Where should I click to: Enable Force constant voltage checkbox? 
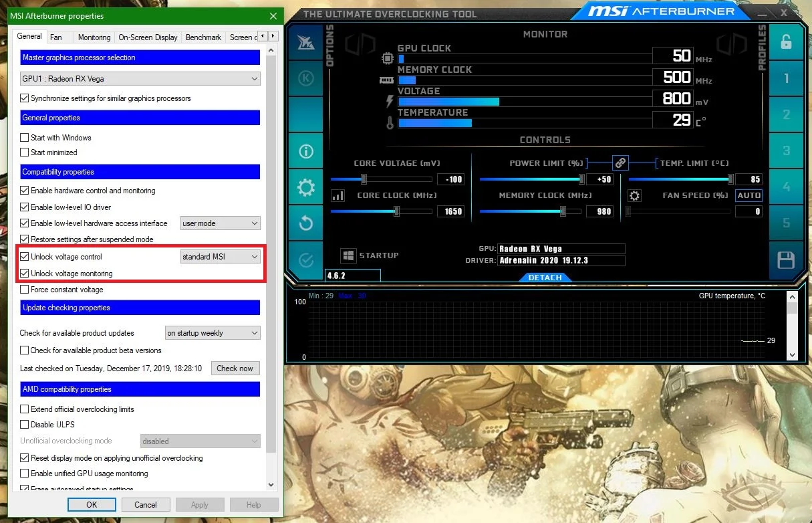(25, 290)
